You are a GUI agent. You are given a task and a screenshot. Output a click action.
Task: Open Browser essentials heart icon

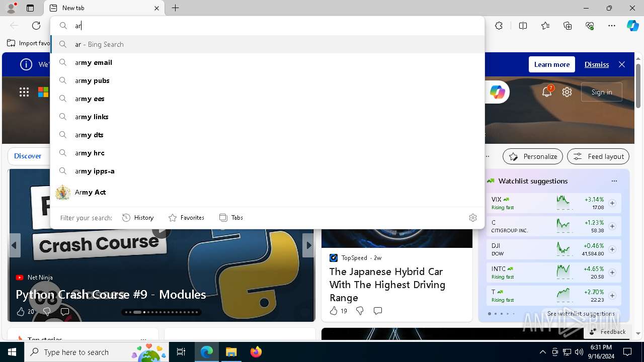click(590, 26)
